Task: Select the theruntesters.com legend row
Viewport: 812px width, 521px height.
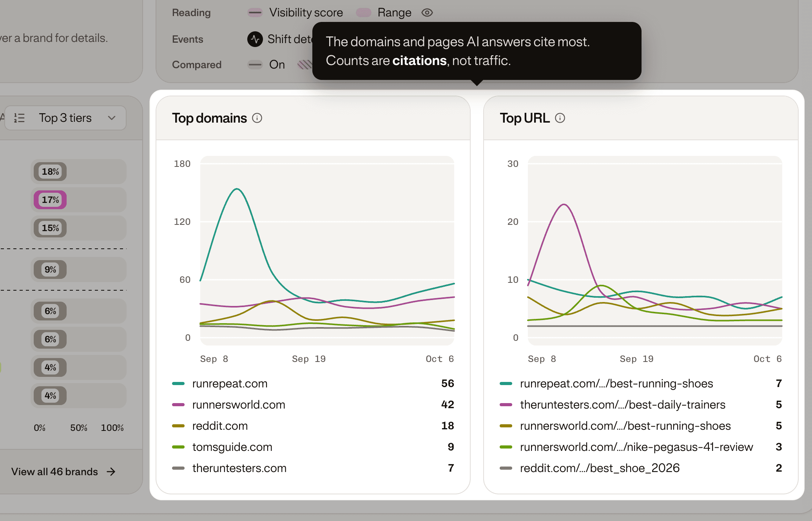Action: pyautogui.click(x=313, y=468)
